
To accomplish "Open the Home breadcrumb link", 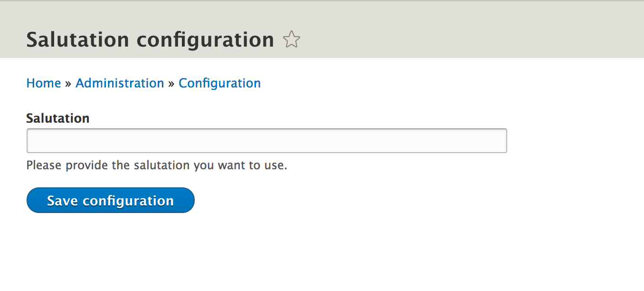I will [x=44, y=83].
